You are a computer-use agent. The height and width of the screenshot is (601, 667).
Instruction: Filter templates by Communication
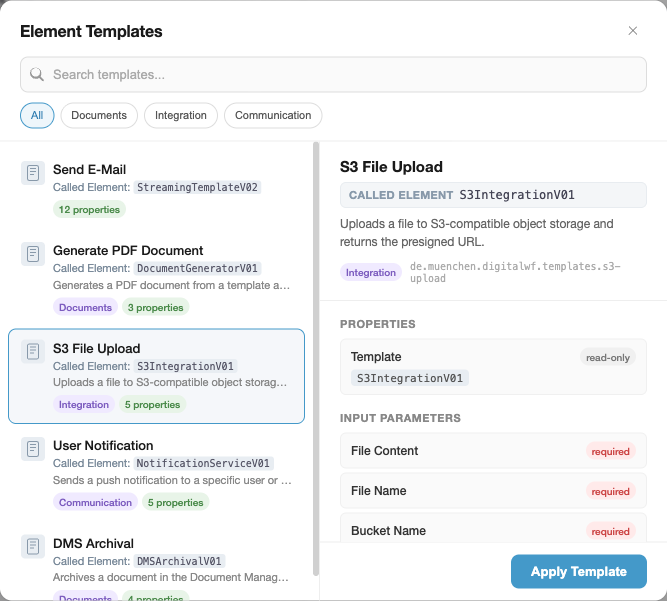coord(273,115)
